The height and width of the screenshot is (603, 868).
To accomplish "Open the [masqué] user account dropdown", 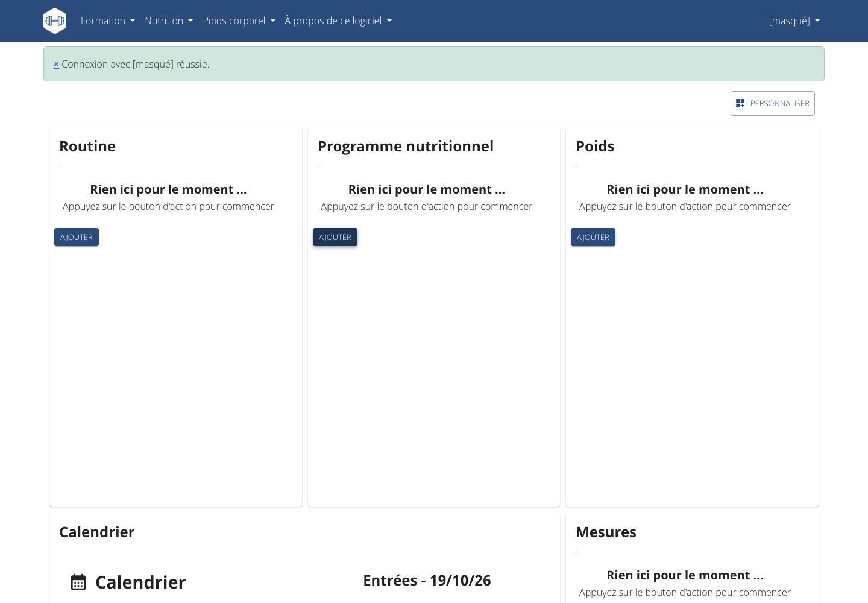I will 794,21.
